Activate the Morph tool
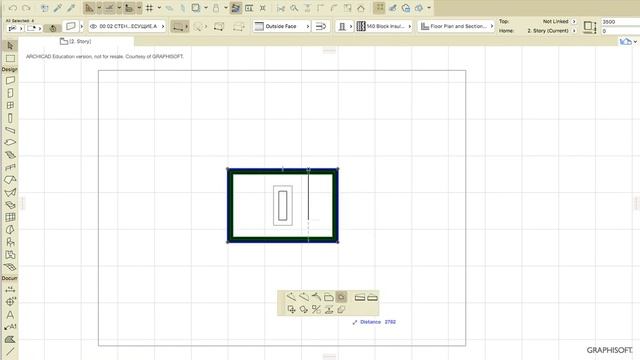The image size is (640, 360). pyautogui.click(x=10, y=230)
